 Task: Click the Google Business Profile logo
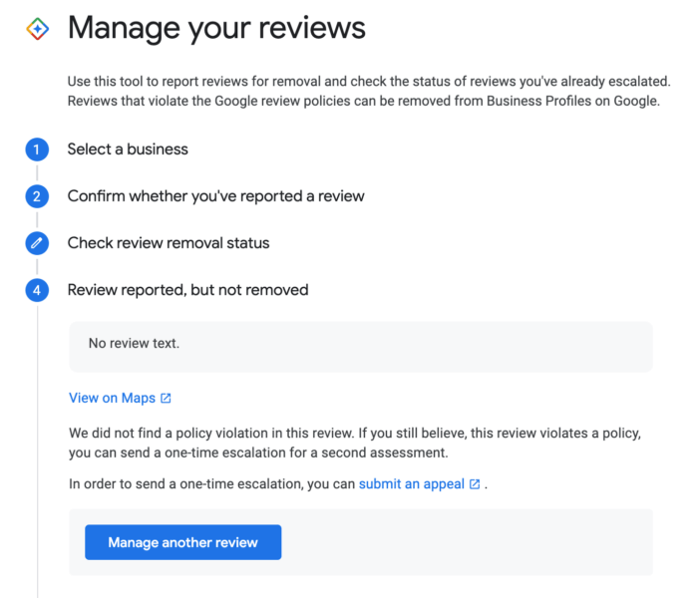(37, 29)
